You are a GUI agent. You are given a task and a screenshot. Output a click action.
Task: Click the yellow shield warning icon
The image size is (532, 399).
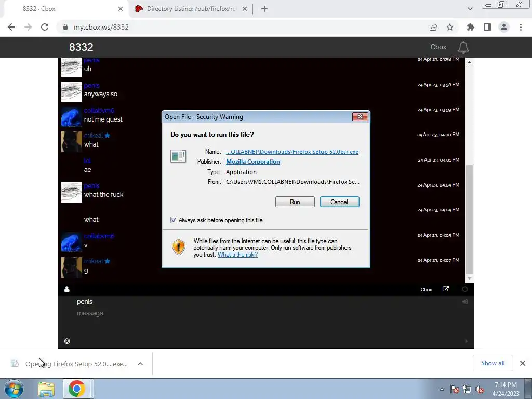point(179,247)
